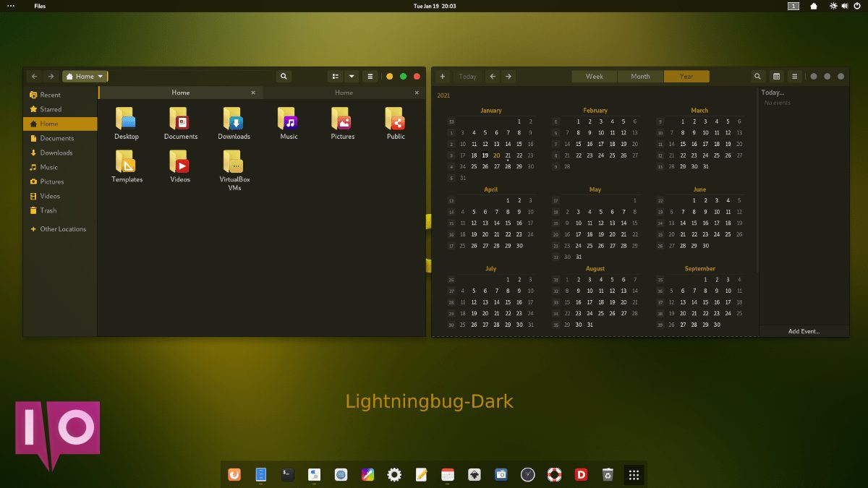Image resolution: width=868 pixels, height=488 pixels.
Task: Launch Firefox from the dock
Action: pyautogui.click(x=234, y=474)
